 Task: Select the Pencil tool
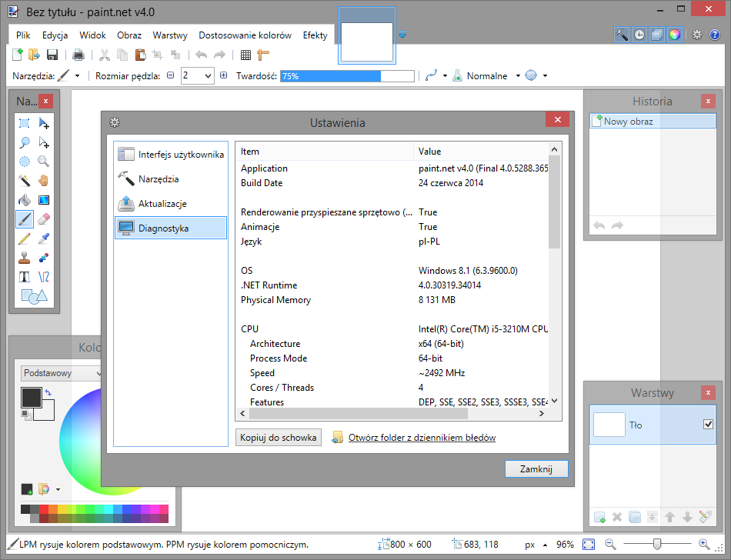(x=25, y=238)
